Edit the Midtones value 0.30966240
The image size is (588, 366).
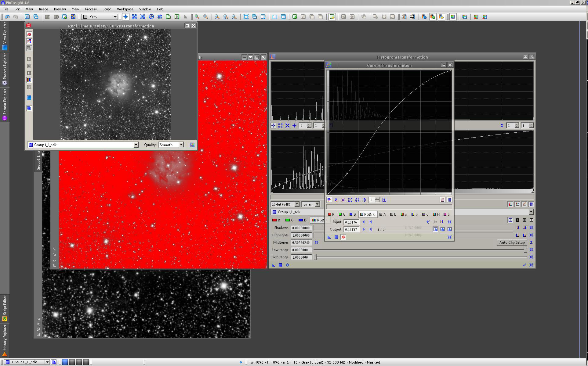tap(301, 242)
